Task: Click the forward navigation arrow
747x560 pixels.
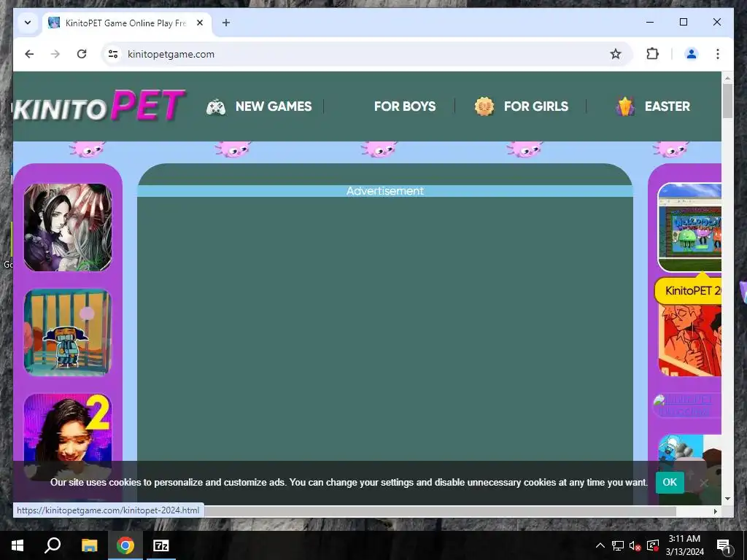Action: point(55,54)
